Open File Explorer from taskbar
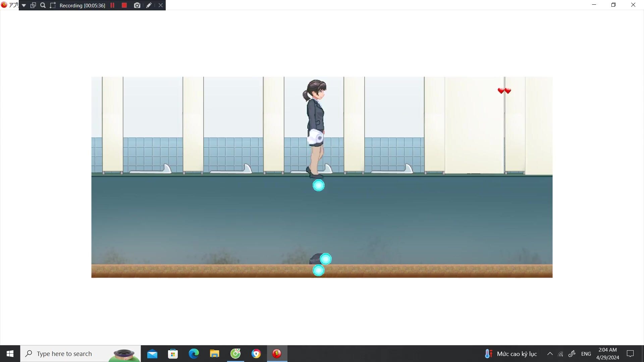Viewport: 644px width, 362px height. tap(214, 354)
